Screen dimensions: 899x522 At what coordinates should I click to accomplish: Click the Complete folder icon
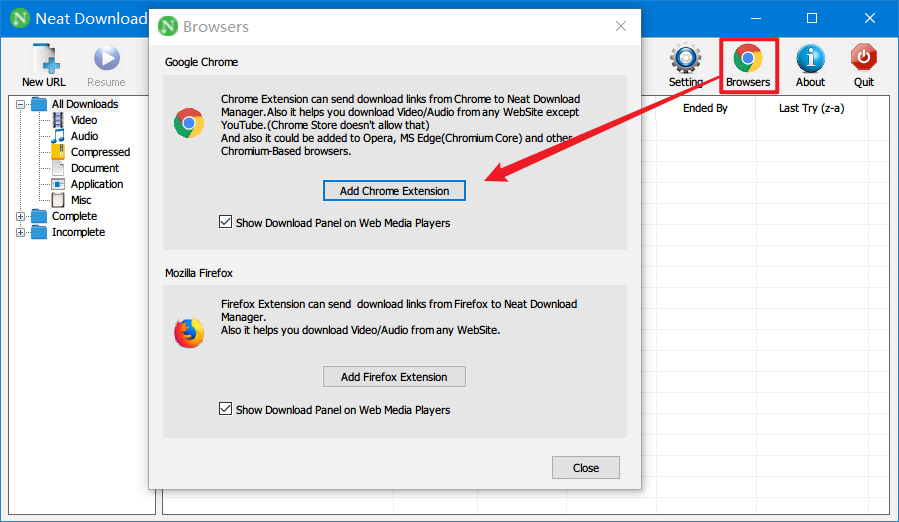[39, 216]
